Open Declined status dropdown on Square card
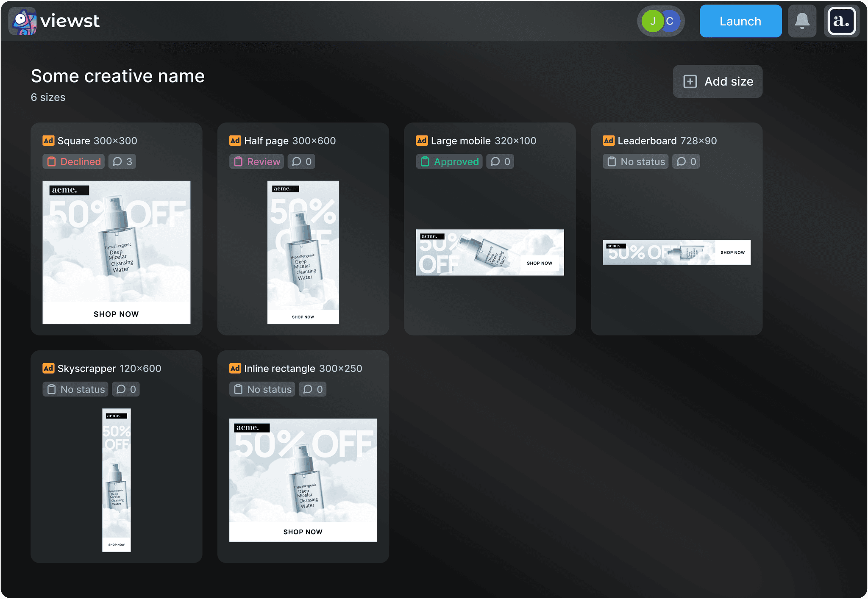The width and height of the screenshot is (868, 599). click(74, 162)
